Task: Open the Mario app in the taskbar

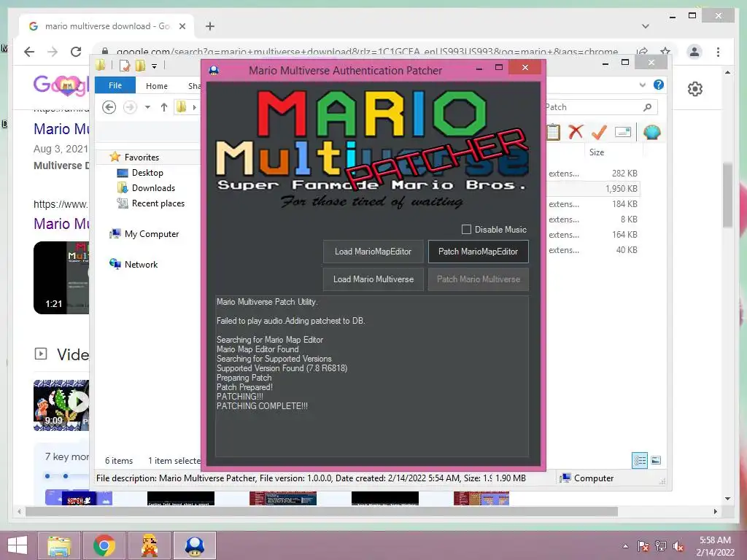Action: [x=149, y=545]
